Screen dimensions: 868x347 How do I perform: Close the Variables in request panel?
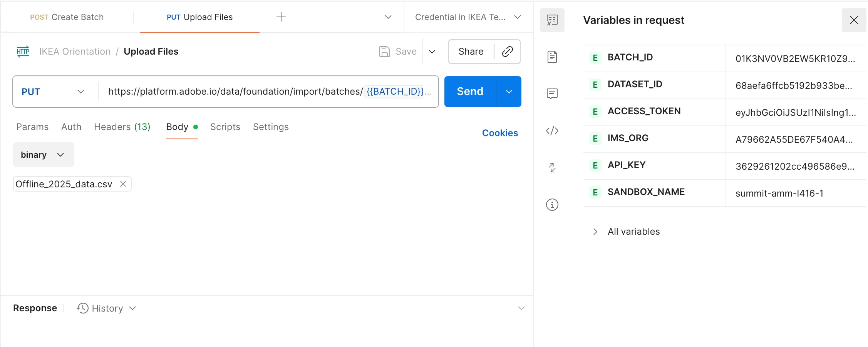coord(854,20)
